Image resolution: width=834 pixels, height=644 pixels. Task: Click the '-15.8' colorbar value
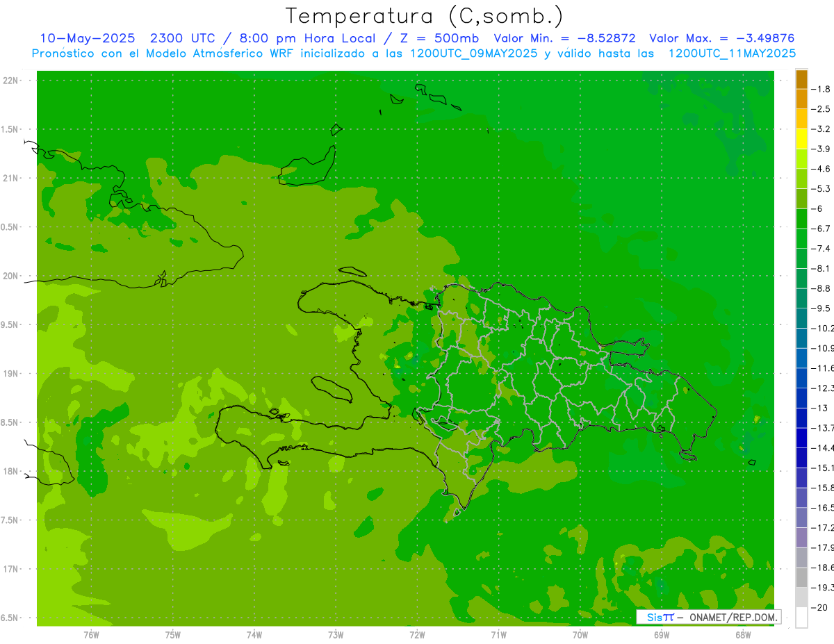pos(823,488)
